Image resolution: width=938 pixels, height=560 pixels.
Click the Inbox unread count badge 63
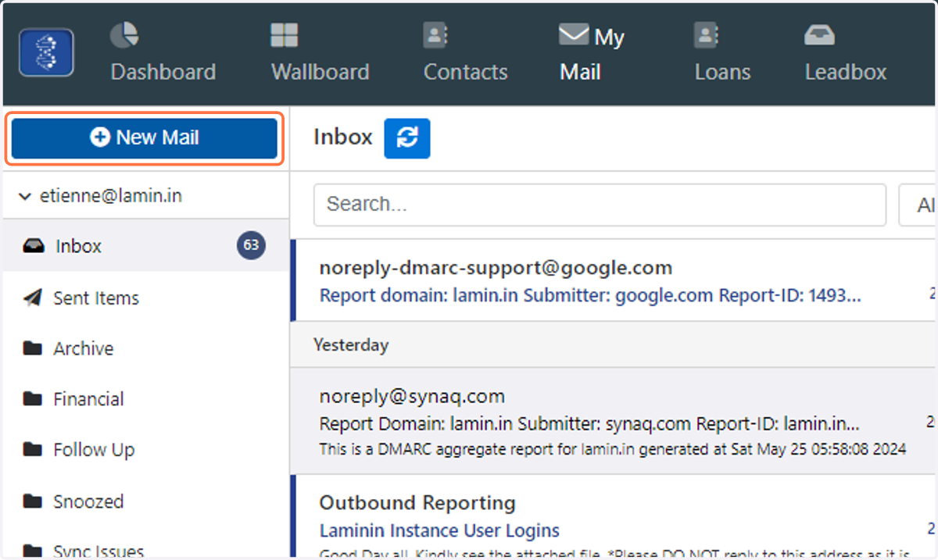(x=251, y=245)
